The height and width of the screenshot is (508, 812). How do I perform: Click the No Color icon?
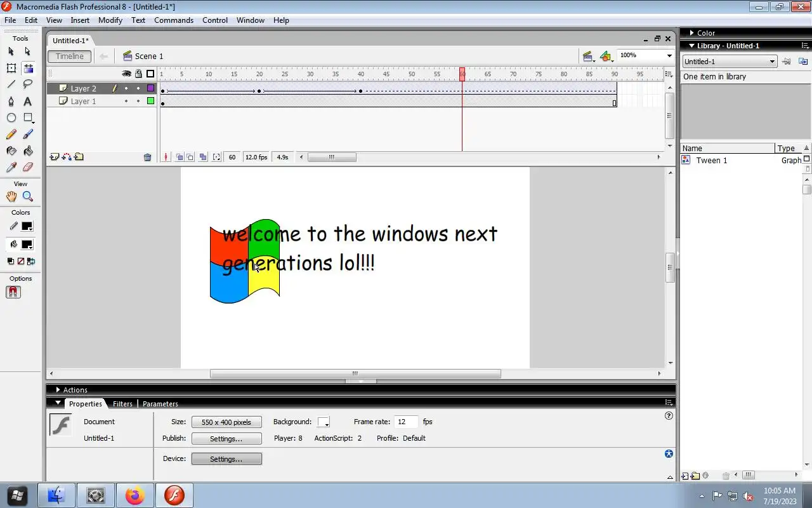[20, 261]
